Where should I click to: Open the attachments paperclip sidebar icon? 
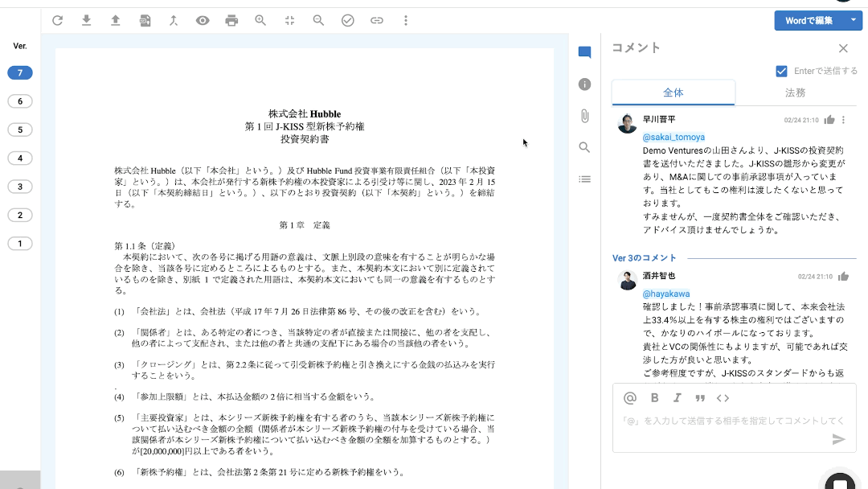coord(584,116)
